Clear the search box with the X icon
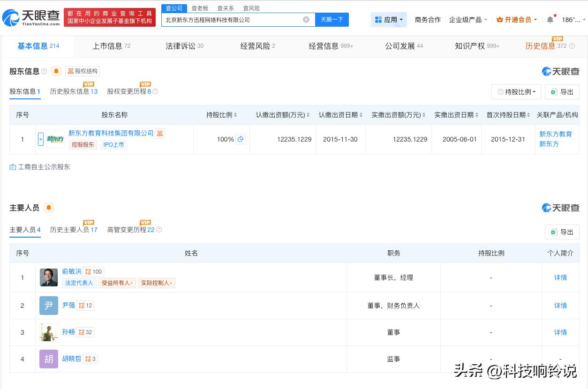The image size is (588, 389). click(306, 20)
